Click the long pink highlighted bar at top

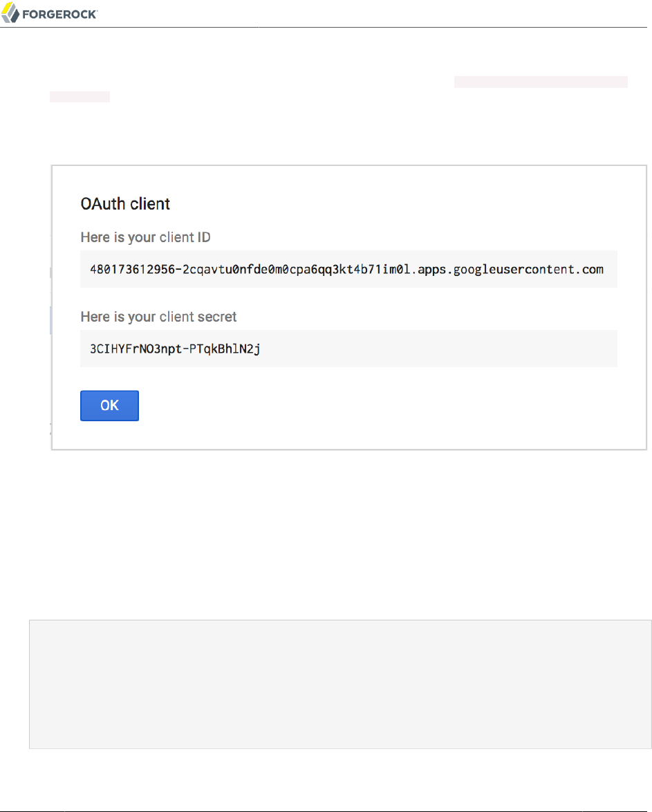540,82
